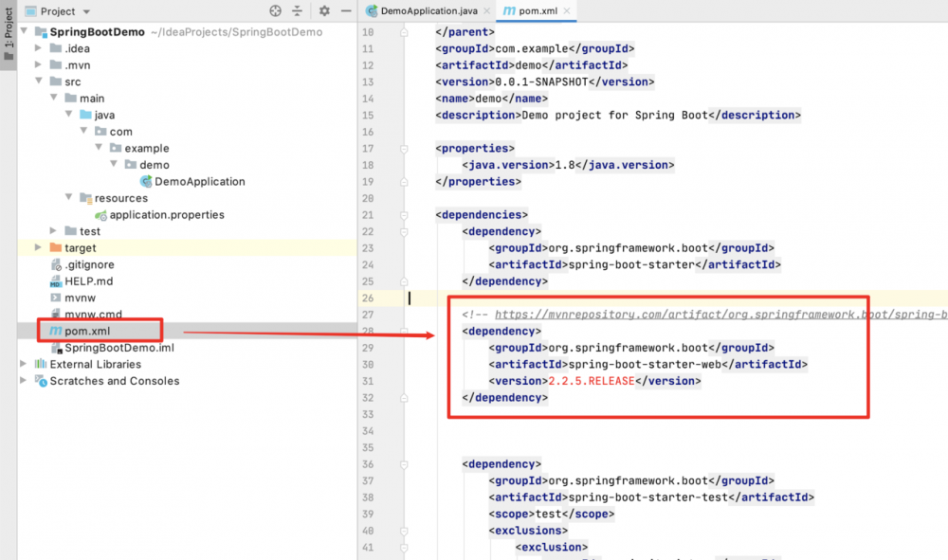Click the Demo project for Spring Boot description
Viewport: 948px width, 560px height.
[614, 115]
